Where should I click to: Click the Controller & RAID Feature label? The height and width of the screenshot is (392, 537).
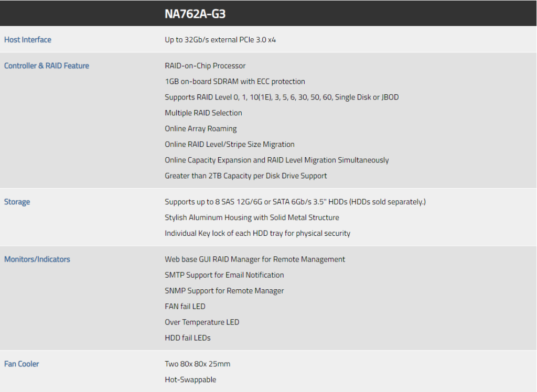point(47,66)
